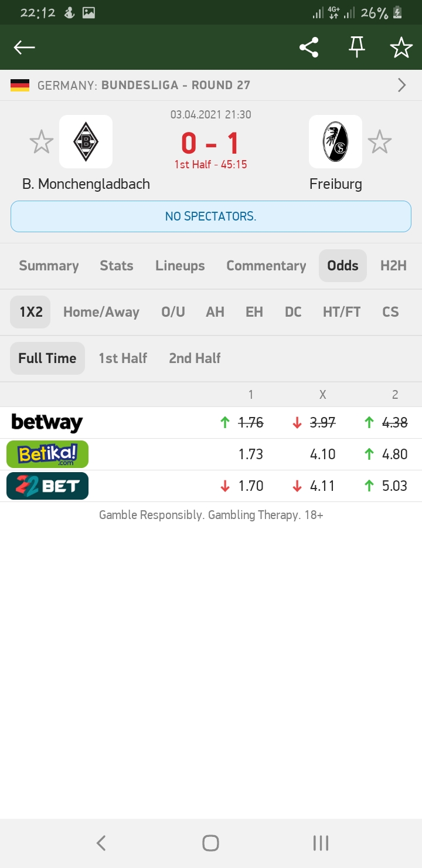Viewport: 422px width, 868px height.
Task: Select the O/U odds type
Action: 173,312
